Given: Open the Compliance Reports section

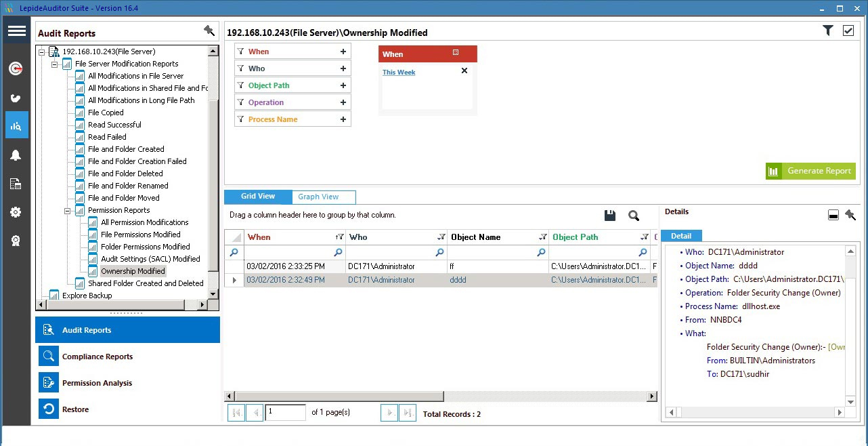Looking at the screenshot, I should click(x=128, y=357).
